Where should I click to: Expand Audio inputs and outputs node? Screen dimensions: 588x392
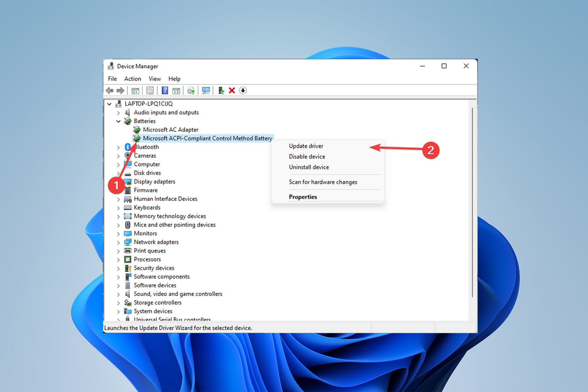(x=119, y=113)
